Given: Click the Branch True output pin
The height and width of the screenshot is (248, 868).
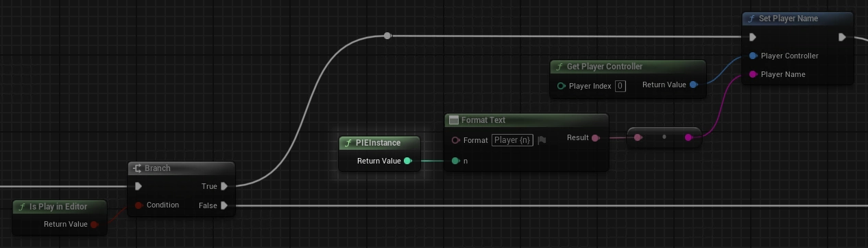Looking at the screenshot, I should click(x=224, y=186).
